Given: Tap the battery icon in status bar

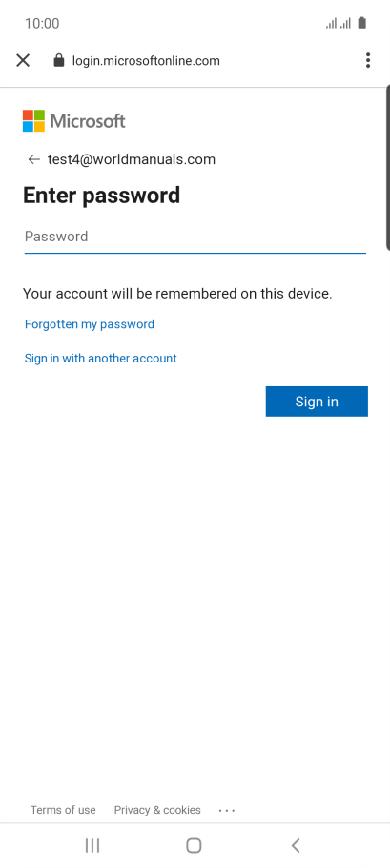Looking at the screenshot, I should 361,23.
